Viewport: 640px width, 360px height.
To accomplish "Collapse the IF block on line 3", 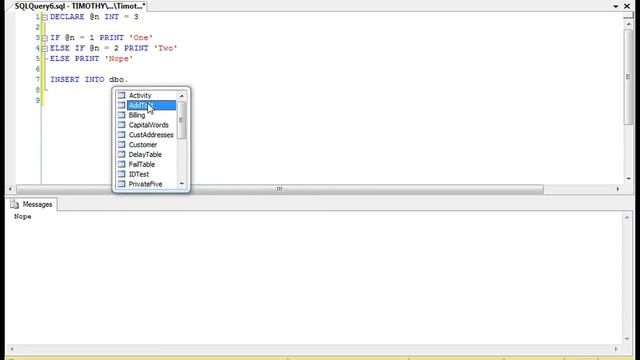I will coord(45,38).
